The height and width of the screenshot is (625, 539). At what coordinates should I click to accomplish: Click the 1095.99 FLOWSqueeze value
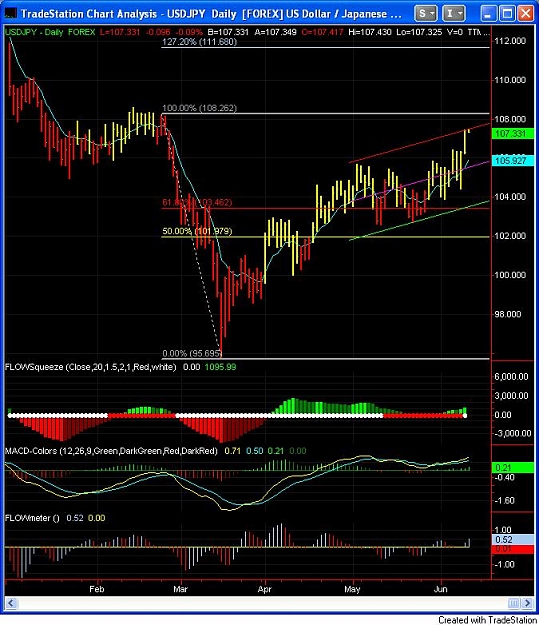point(220,367)
